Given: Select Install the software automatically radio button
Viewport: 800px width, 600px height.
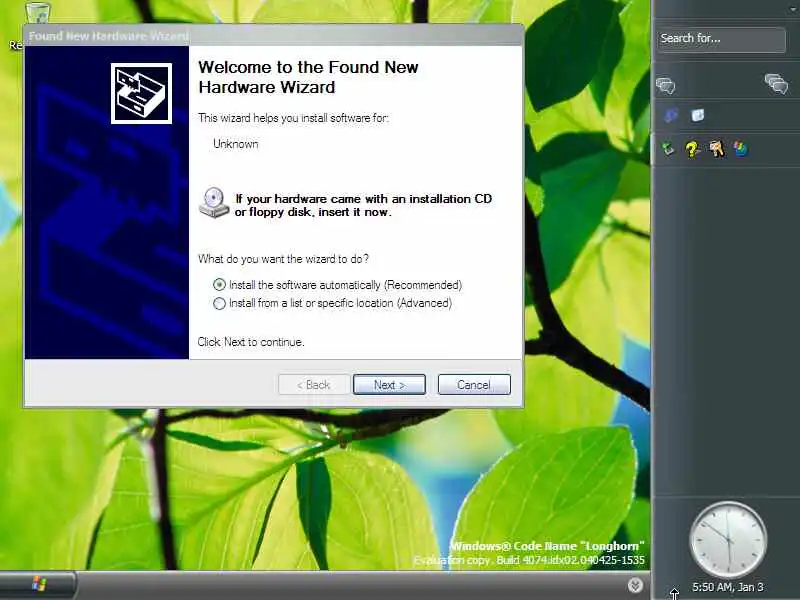Looking at the screenshot, I should (x=219, y=285).
